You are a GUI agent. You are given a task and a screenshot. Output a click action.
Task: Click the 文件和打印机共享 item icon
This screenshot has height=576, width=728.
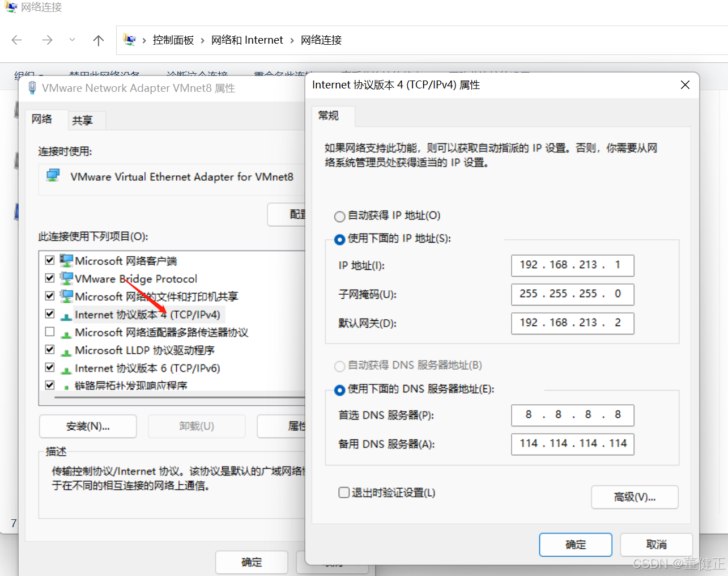coord(66,297)
